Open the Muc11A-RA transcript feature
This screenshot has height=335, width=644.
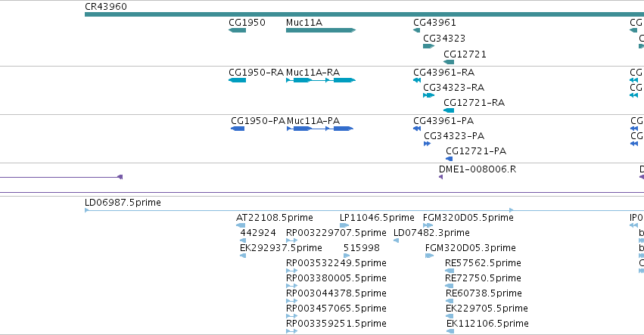point(321,80)
